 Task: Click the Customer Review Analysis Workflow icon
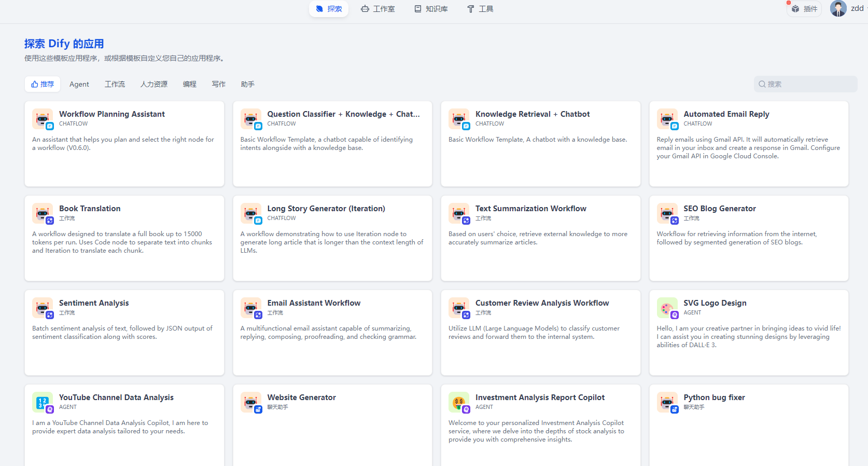[459, 308]
